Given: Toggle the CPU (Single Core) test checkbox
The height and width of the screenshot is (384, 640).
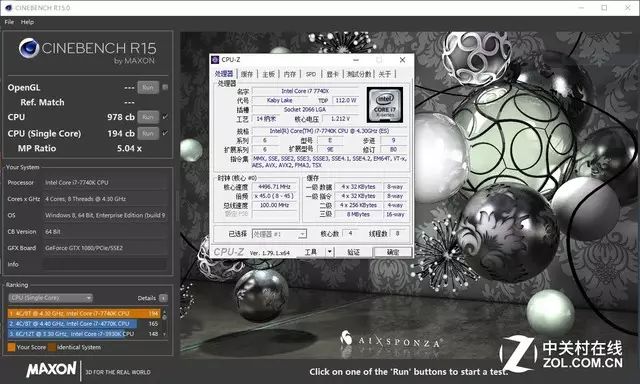Looking at the screenshot, I should [x=165, y=133].
